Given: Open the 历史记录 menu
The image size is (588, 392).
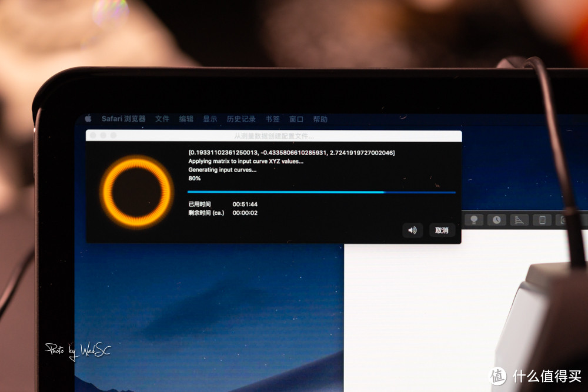Looking at the screenshot, I should coord(240,119).
